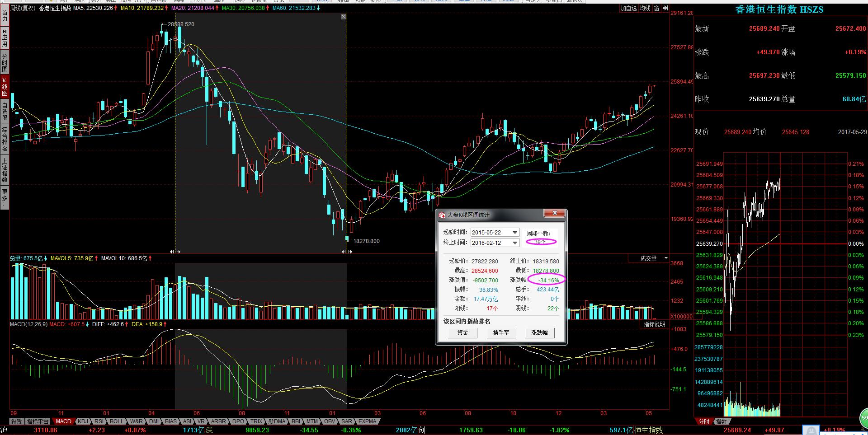Click the 恒生指数 status bar entry
Screen dimensions: 868x435
(649, 430)
